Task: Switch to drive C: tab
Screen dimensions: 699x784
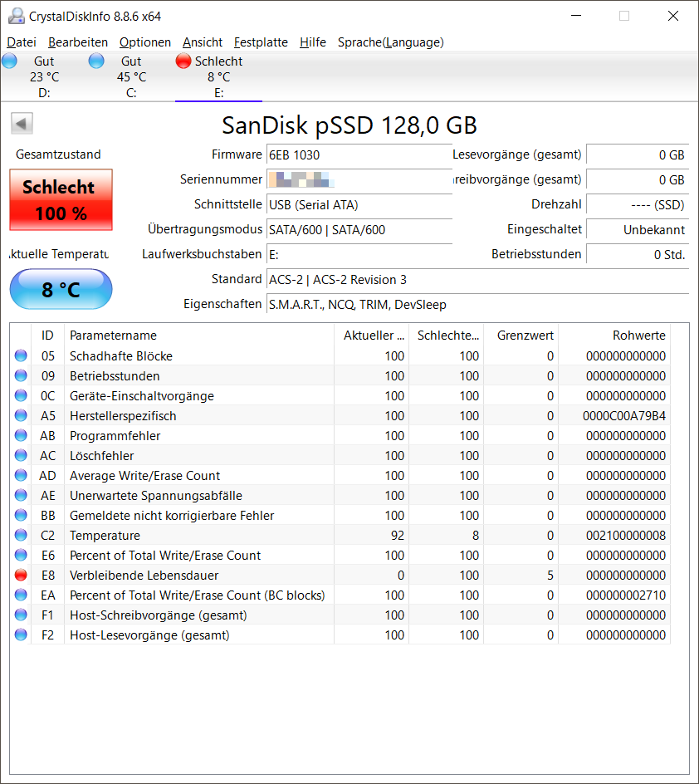Action: pyautogui.click(x=130, y=75)
